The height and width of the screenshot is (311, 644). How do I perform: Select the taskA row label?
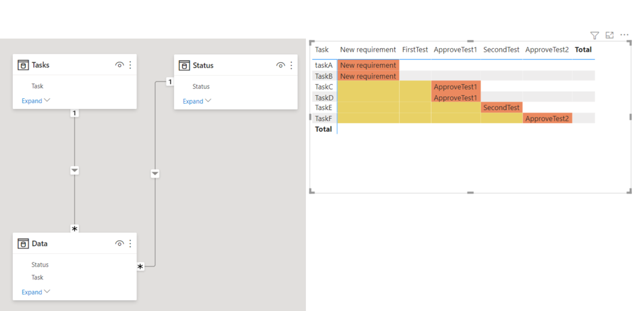tap(324, 65)
